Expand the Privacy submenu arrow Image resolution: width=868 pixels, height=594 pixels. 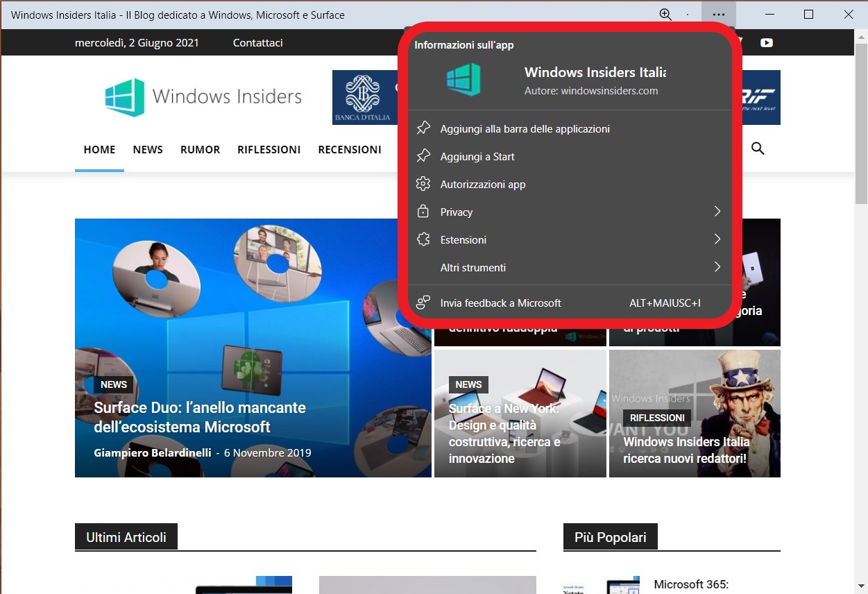point(717,211)
